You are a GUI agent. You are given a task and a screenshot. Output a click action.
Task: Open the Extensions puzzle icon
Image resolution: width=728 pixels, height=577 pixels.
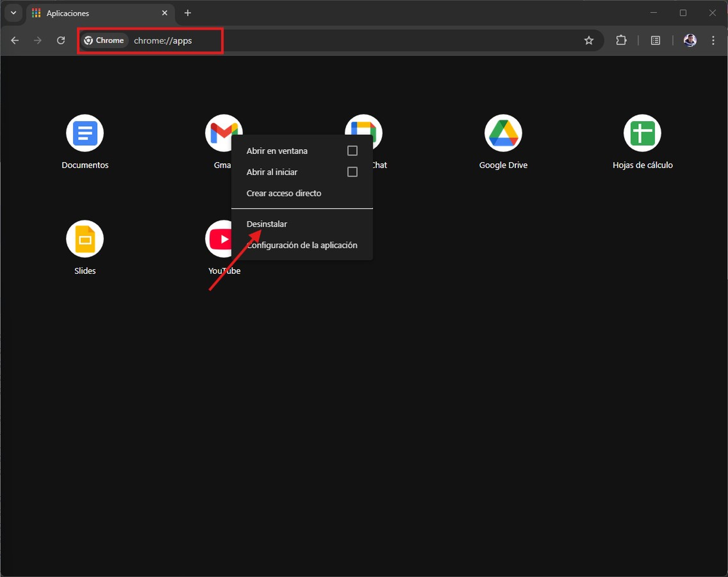[621, 41]
